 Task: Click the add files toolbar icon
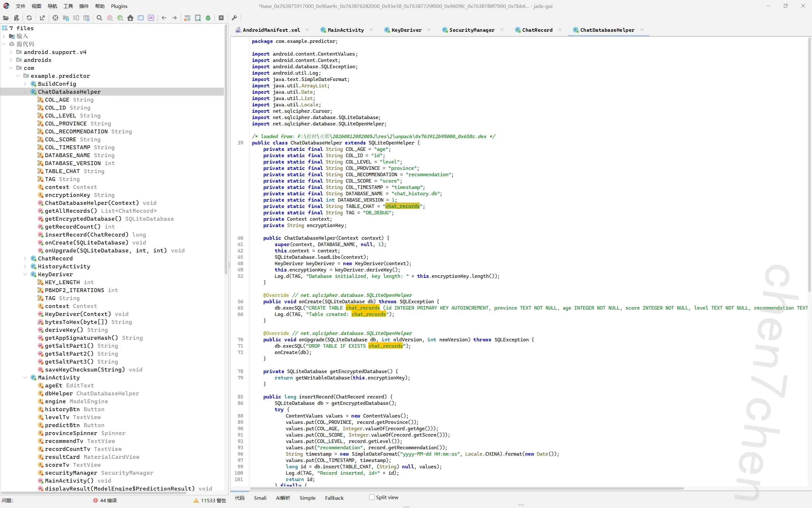coord(16,18)
